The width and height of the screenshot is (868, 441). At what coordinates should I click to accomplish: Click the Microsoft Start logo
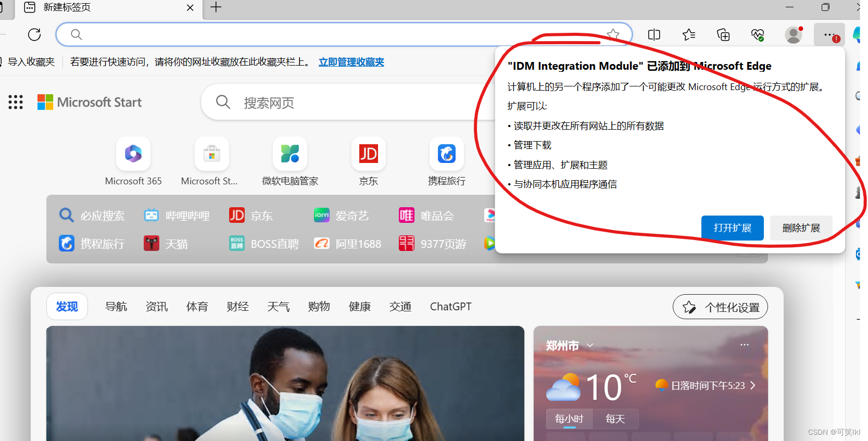click(x=90, y=102)
